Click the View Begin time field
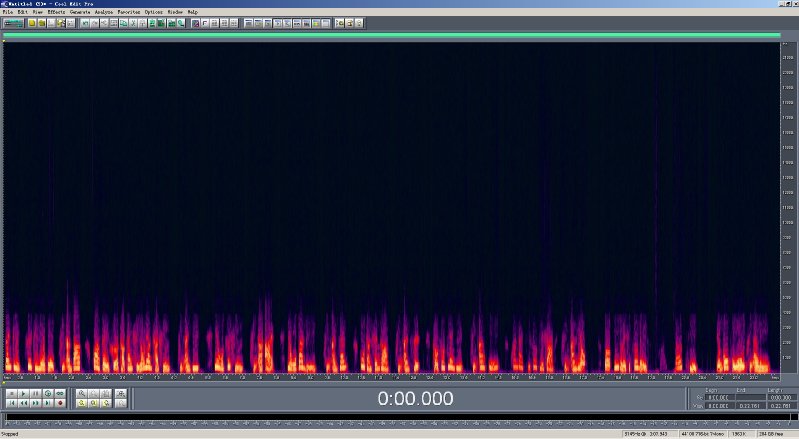 click(x=718, y=406)
